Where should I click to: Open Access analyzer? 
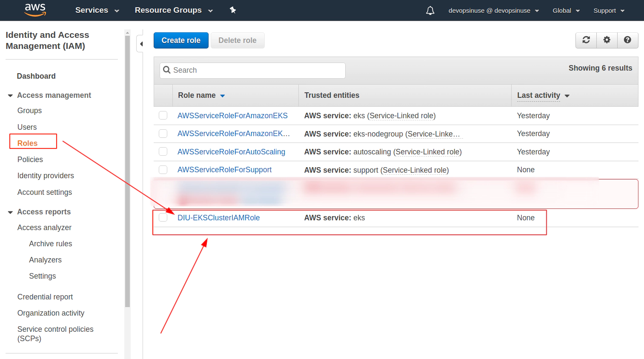click(x=44, y=228)
